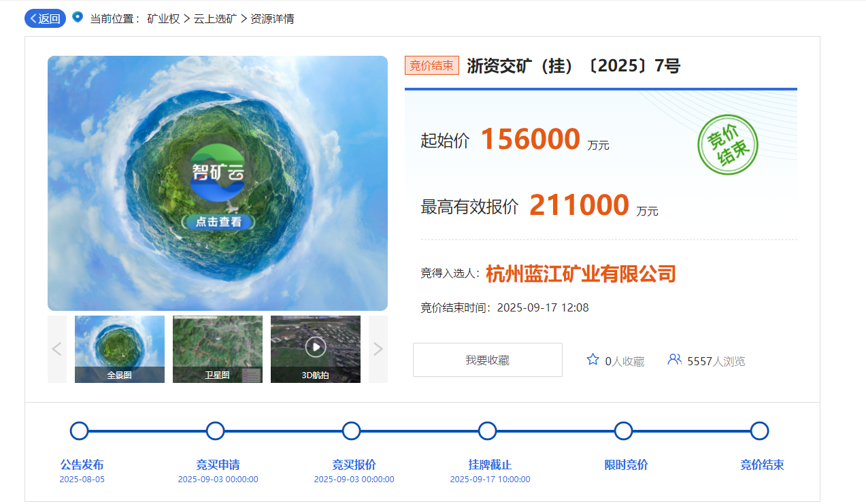
Task: Click the 我要收藏 button
Action: point(487,360)
